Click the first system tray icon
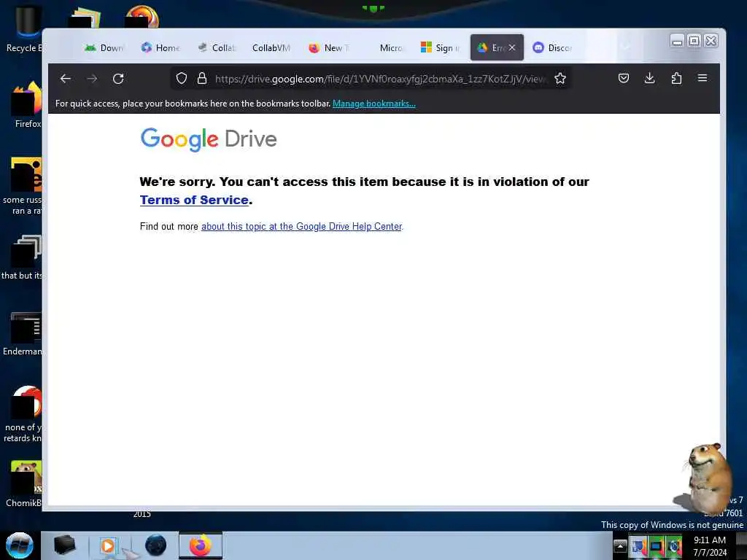 point(638,545)
